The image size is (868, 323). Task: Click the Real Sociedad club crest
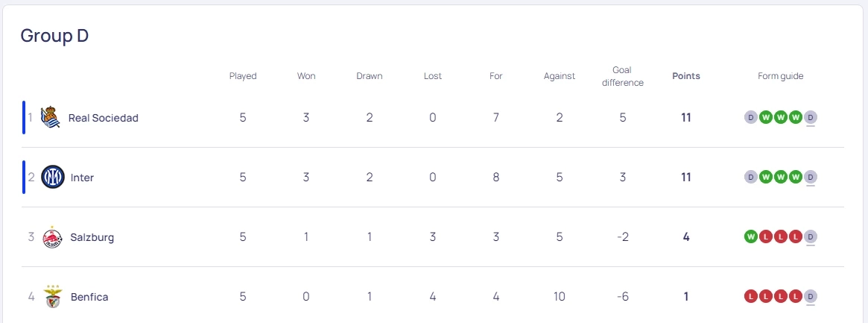[x=50, y=118]
